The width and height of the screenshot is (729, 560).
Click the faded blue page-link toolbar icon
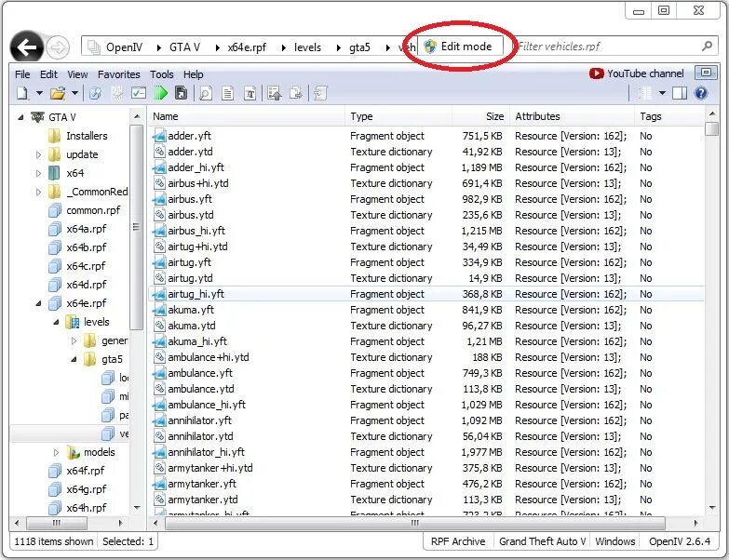coord(95,93)
